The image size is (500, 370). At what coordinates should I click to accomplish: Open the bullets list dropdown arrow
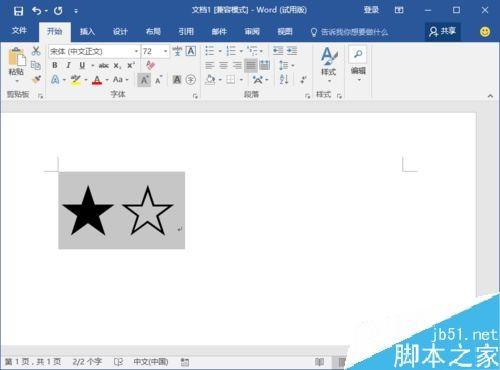pyautogui.click(x=220, y=51)
